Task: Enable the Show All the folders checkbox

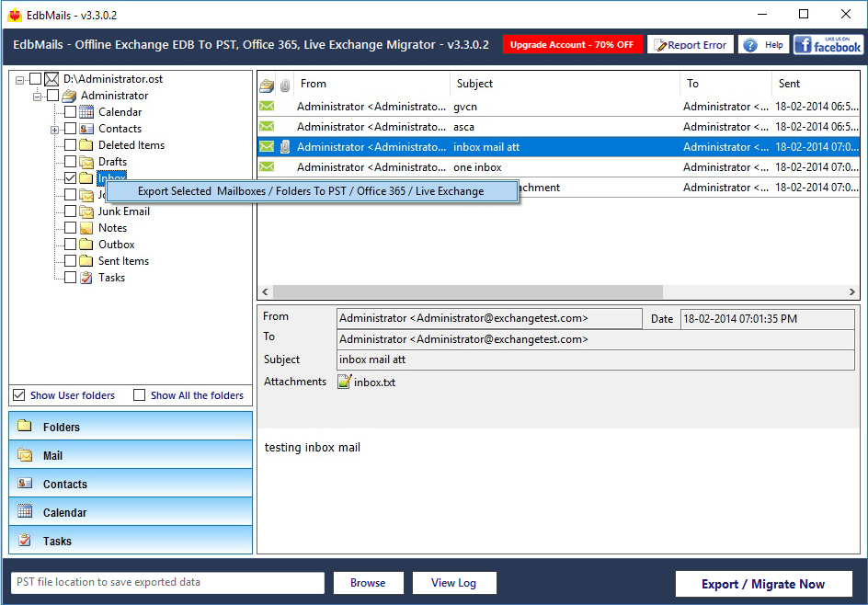Action: point(139,394)
